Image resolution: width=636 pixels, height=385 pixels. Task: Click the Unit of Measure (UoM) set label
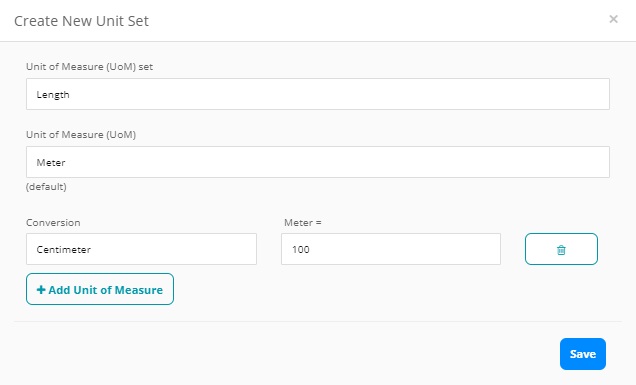[x=89, y=67]
